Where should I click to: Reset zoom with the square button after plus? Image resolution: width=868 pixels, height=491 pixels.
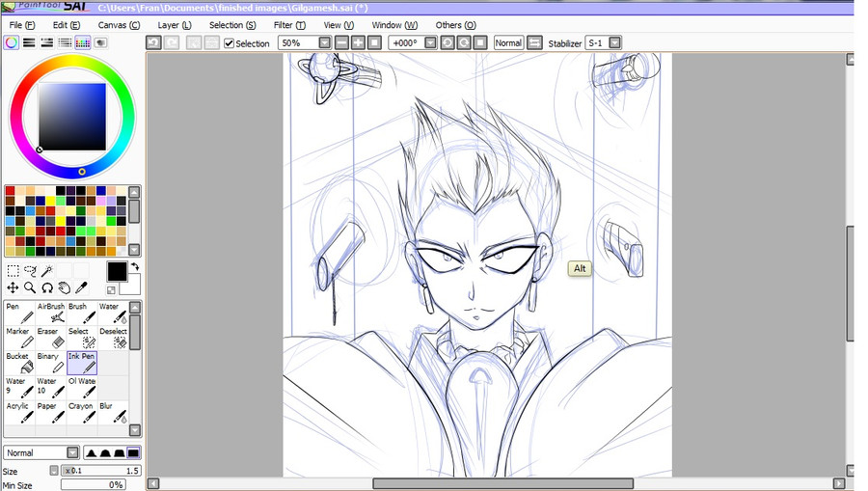pyautogui.click(x=375, y=42)
